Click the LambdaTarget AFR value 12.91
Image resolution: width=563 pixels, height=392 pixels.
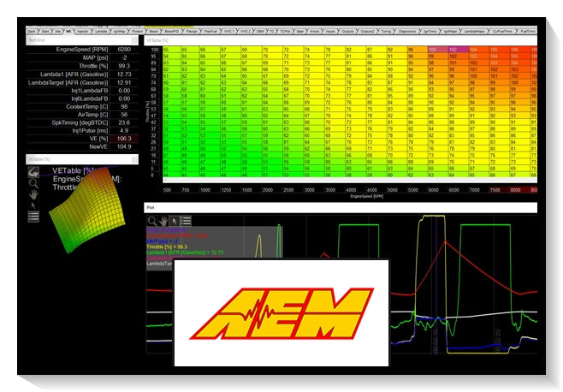pos(124,83)
